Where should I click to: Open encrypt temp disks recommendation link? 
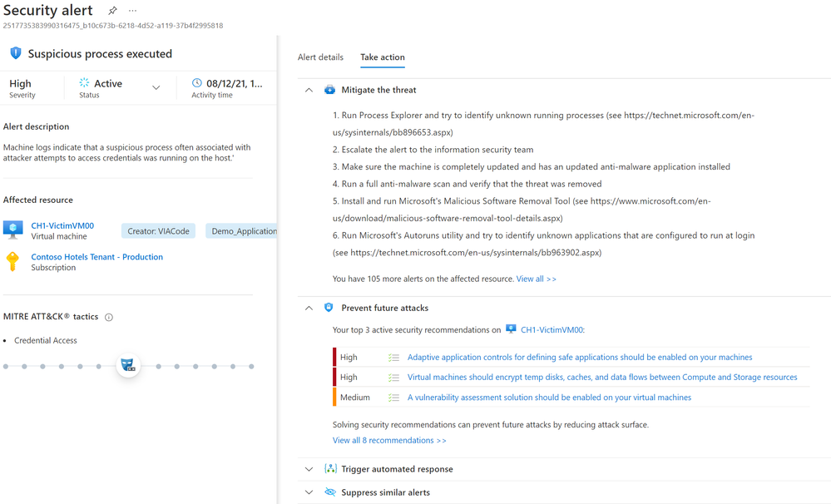602,378
